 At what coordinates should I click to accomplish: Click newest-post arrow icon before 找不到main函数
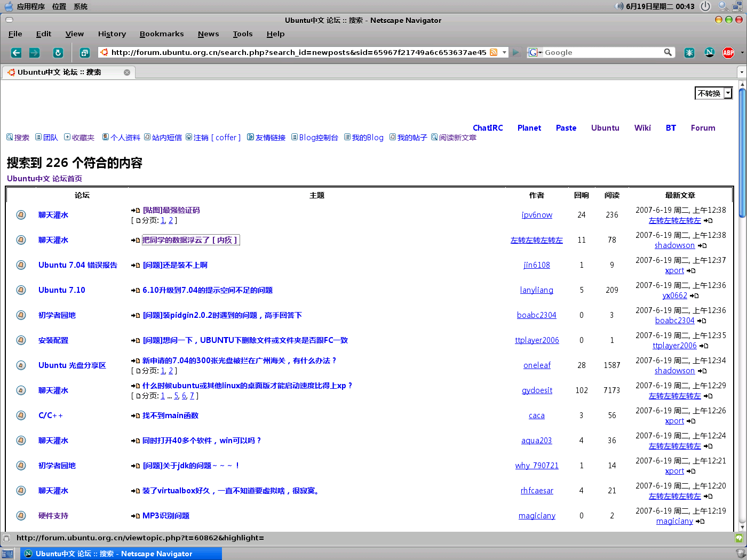[136, 415]
